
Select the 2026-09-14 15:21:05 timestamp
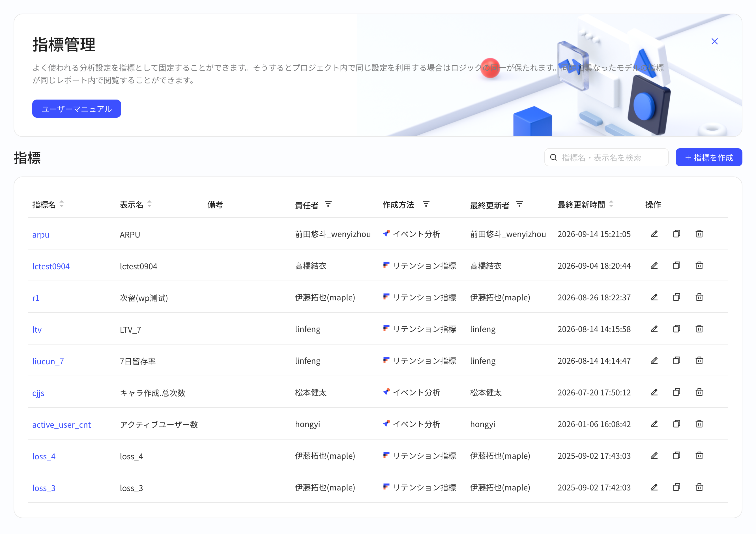tap(594, 234)
